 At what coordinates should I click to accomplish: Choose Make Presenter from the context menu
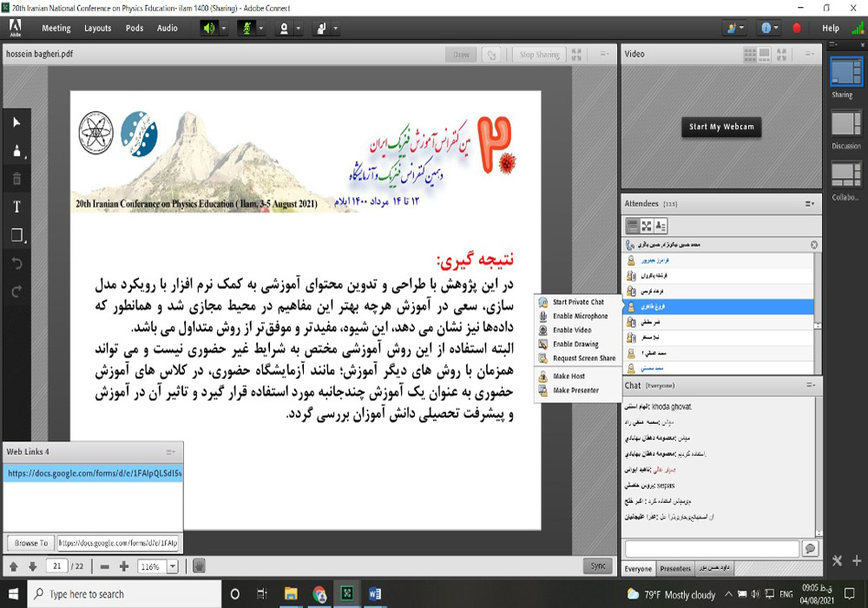click(x=575, y=391)
